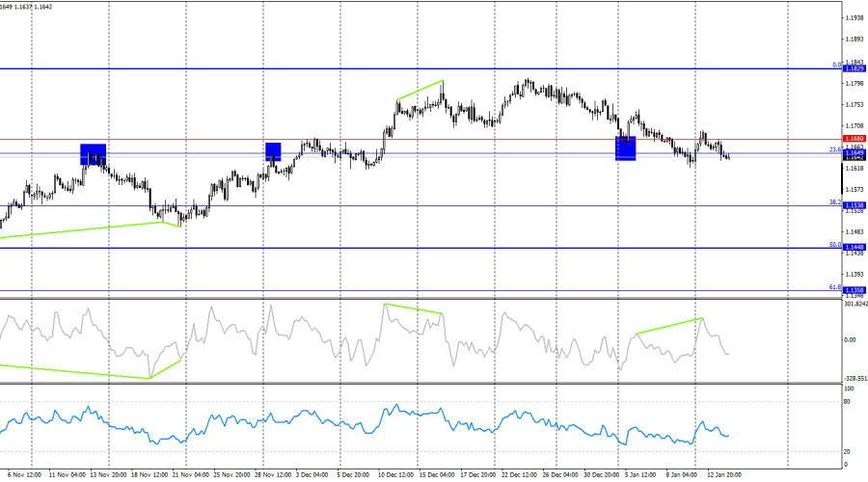Click the green CCI divergence line in mid-December
This screenshot has height=482, width=868.
(413, 308)
